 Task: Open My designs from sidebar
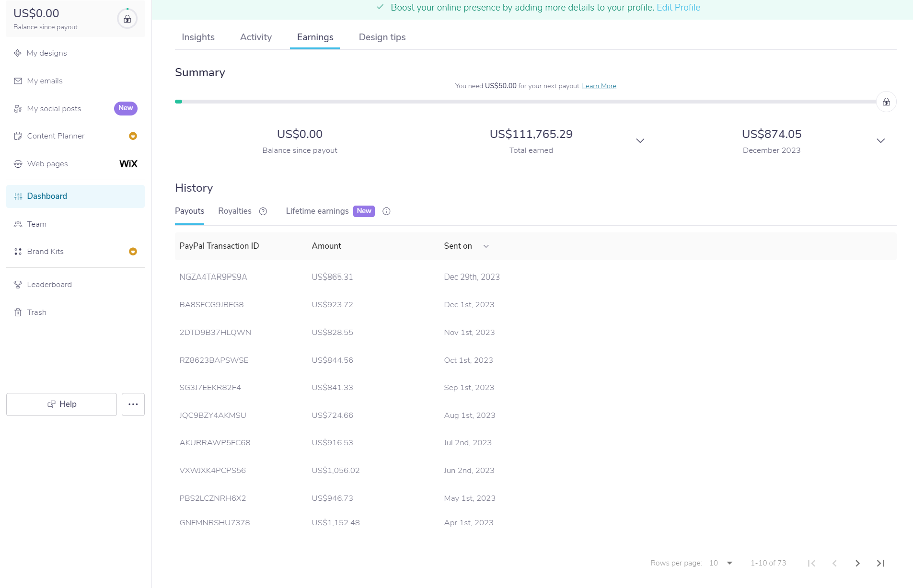click(46, 53)
